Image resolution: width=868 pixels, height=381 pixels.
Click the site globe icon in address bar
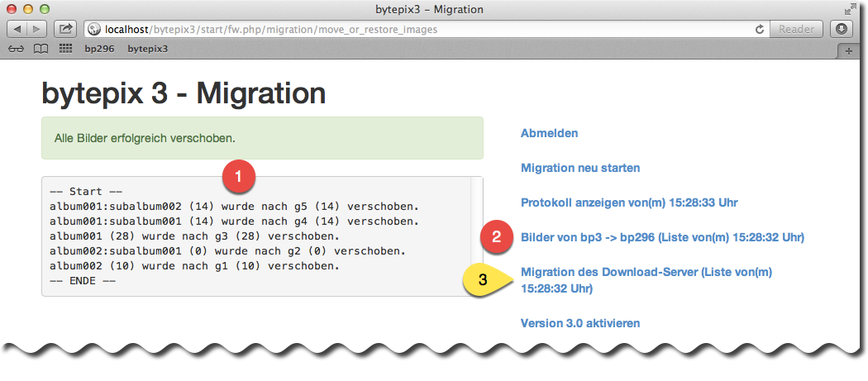pos(93,30)
